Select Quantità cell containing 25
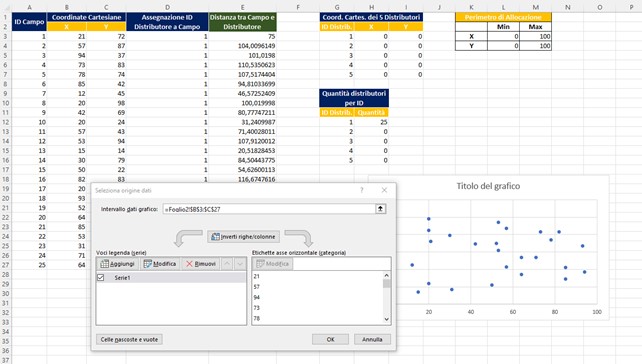This screenshot has width=642, height=364. coord(371,122)
